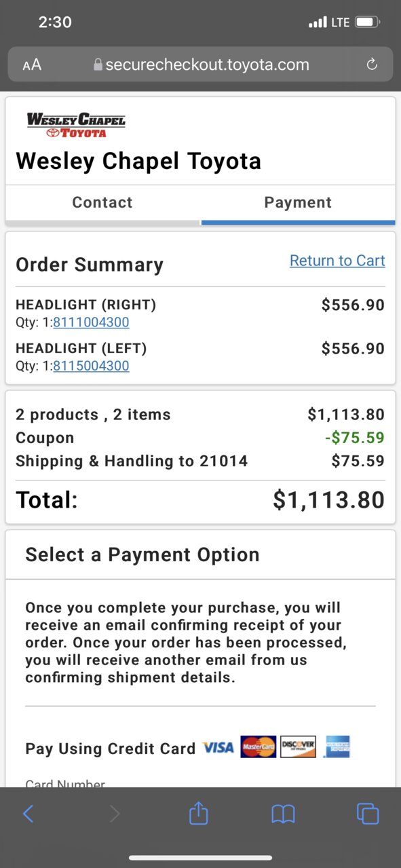Tap the Safari reader AA text-size button
The height and width of the screenshot is (868, 401).
coord(32,65)
